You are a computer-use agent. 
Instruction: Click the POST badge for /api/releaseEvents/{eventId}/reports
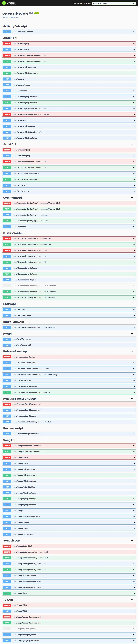pyautogui.click(x=7, y=392)
